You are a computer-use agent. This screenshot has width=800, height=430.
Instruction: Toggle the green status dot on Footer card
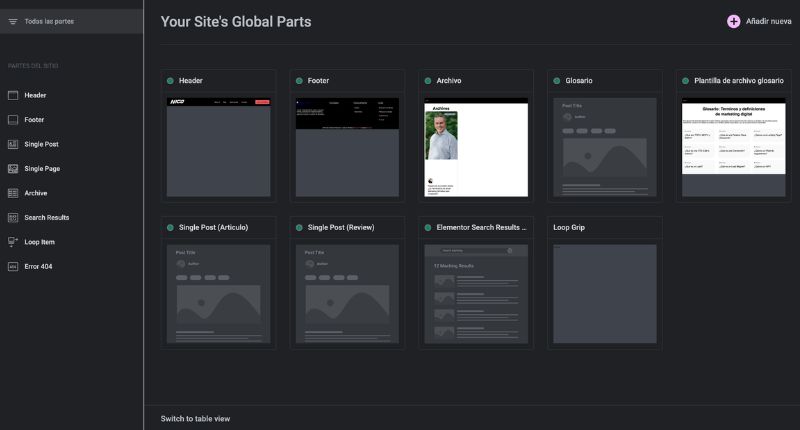[299, 81]
